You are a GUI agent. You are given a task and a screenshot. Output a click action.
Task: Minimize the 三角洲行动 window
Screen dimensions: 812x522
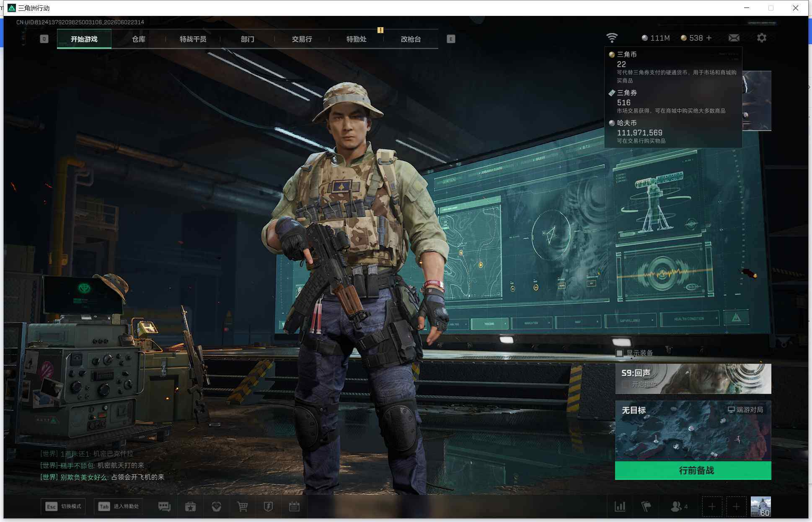(747, 8)
